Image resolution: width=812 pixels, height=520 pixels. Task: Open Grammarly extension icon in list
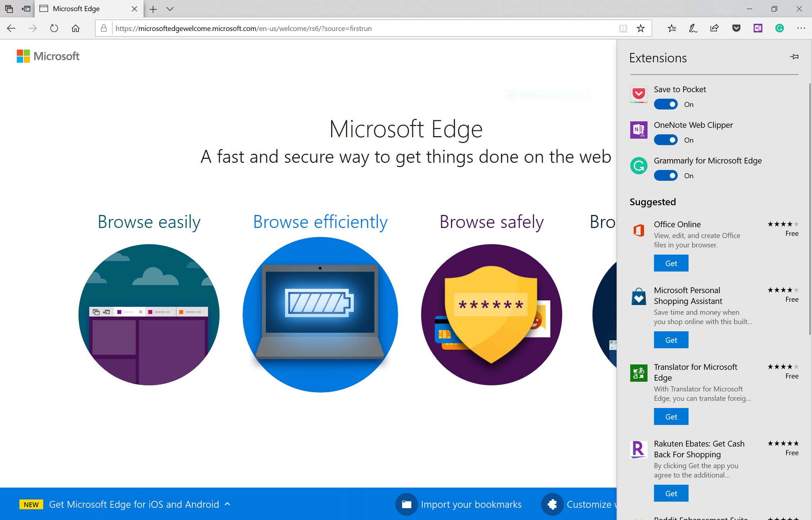(x=639, y=166)
